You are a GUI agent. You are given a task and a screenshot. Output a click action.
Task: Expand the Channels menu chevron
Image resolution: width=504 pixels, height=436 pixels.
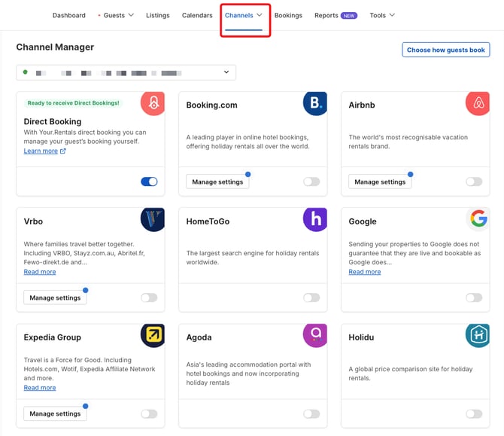coord(260,15)
